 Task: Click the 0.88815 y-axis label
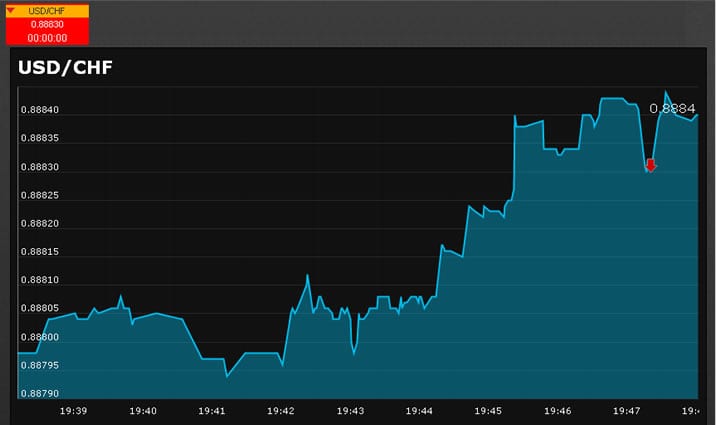point(40,252)
